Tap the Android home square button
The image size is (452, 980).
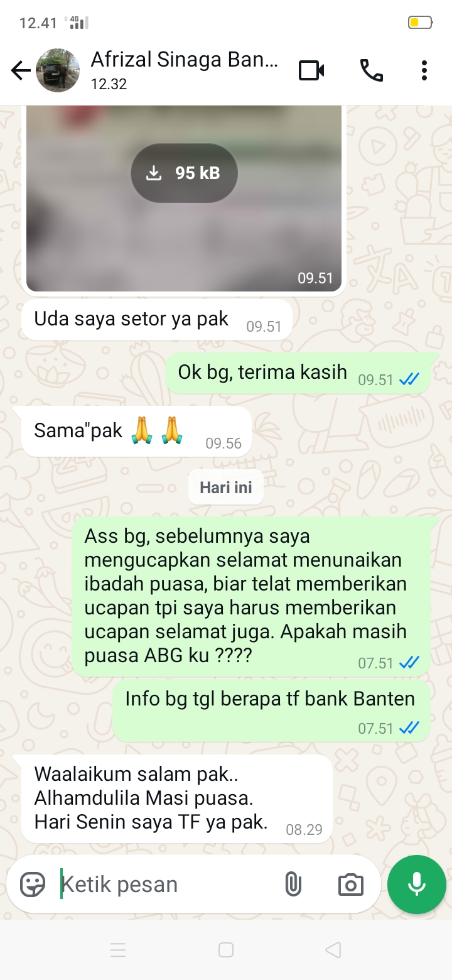tap(226, 950)
